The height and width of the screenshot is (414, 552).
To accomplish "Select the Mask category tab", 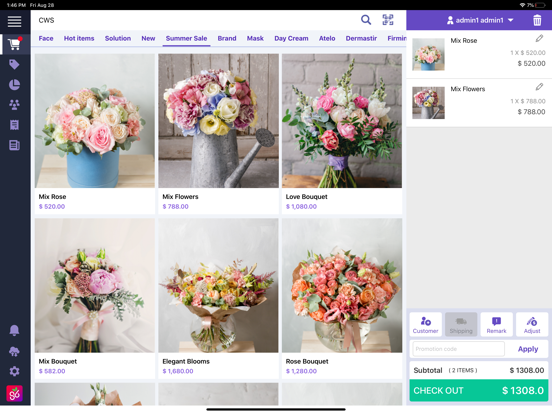I will (x=255, y=38).
